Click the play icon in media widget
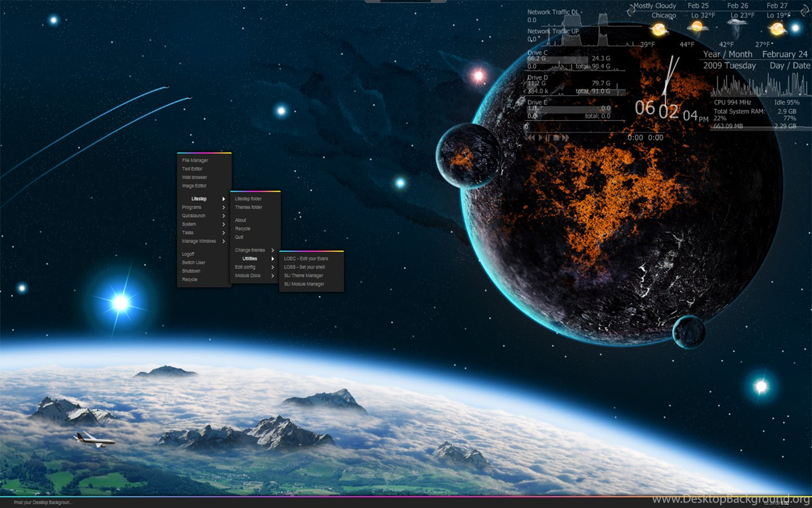 (540, 137)
